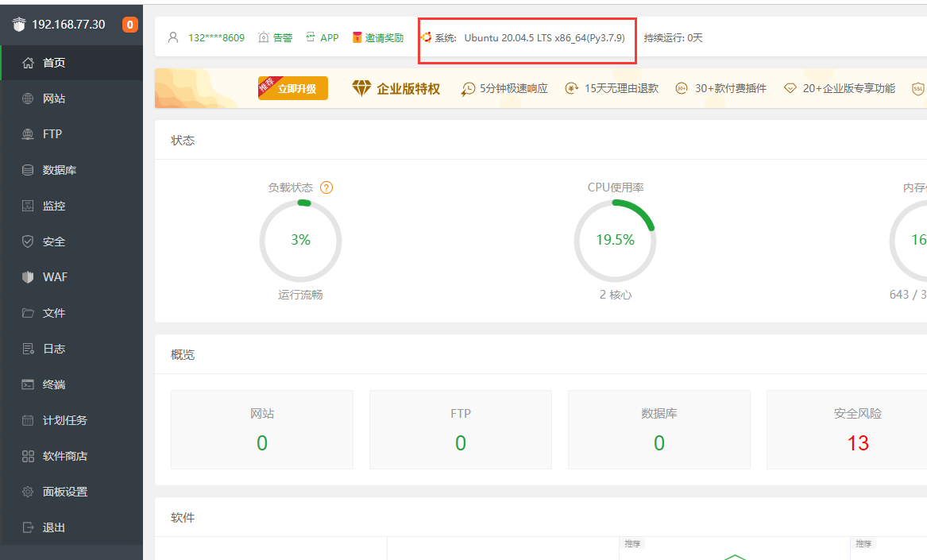927x560 pixels.
Task: Click the 告警 link in top bar
Action: click(x=283, y=38)
